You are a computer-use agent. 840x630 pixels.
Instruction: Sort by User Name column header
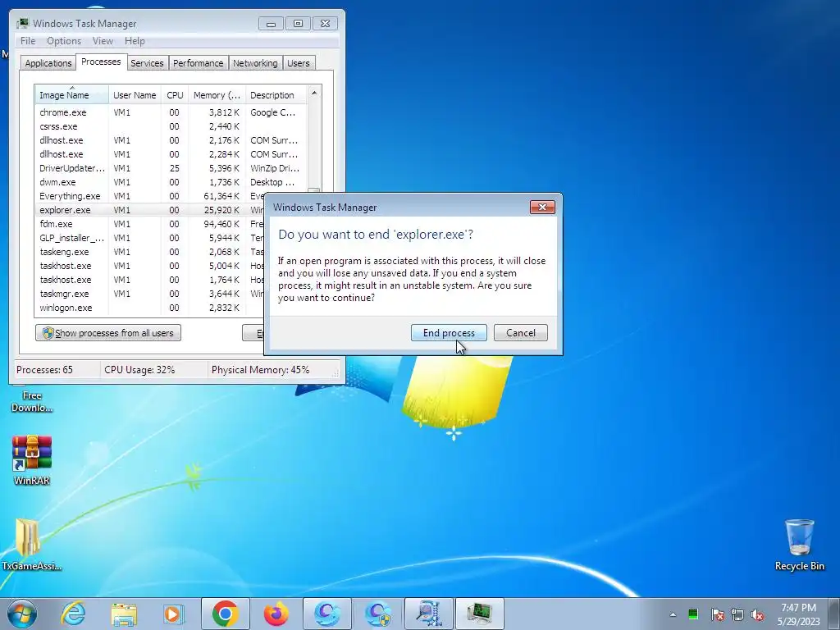pos(135,95)
